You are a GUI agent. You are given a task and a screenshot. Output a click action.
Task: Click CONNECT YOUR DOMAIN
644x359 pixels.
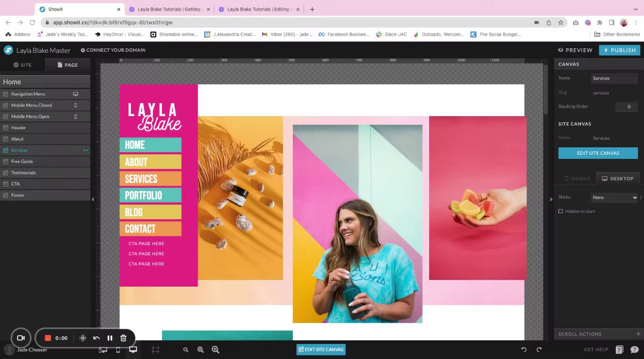(113, 50)
